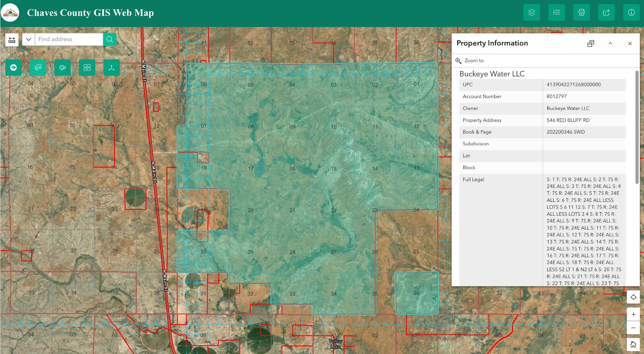Open the legend list widget

556,12
